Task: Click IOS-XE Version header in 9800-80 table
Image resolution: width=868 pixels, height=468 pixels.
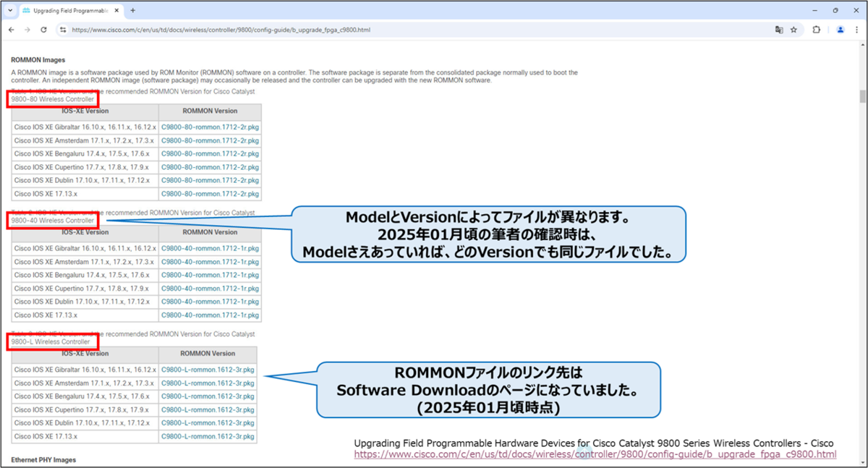Action: (85, 111)
